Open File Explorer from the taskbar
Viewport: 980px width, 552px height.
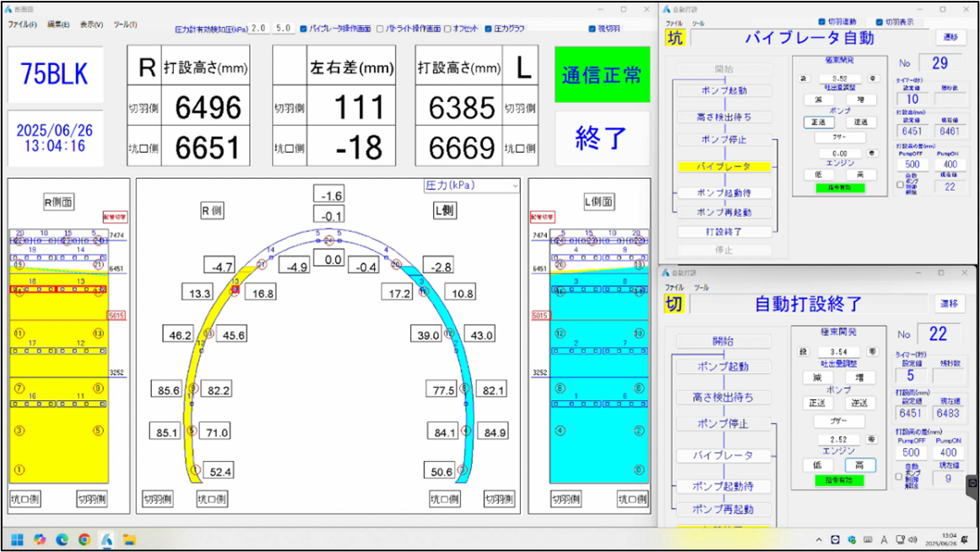(x=130, y=538)
